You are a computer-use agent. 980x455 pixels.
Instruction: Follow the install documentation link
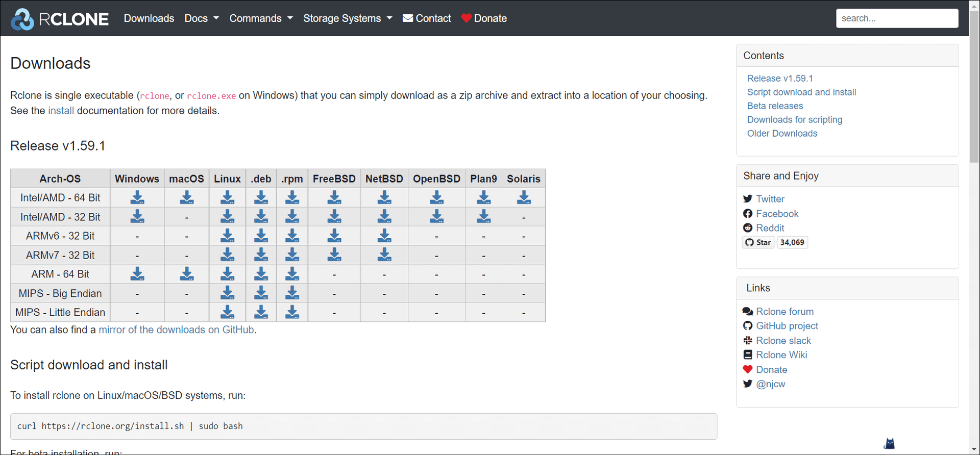point(61,111)
